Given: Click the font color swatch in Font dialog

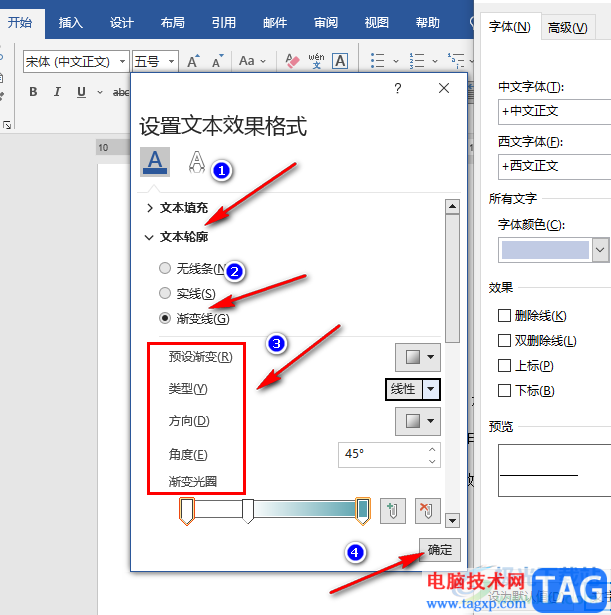Looking at the screenshot, I should point(546,250).
